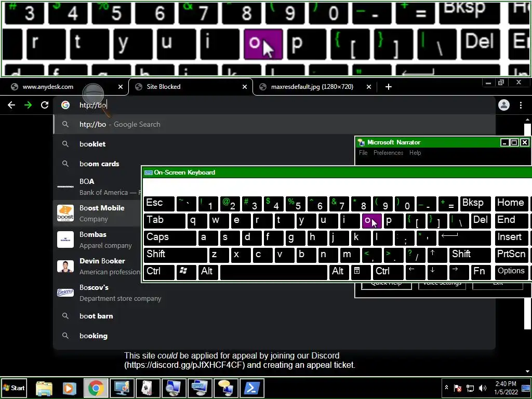The image size is (532, 399).
Task: Click the space bar on On-Screen Keyboard
Action: 273,272
